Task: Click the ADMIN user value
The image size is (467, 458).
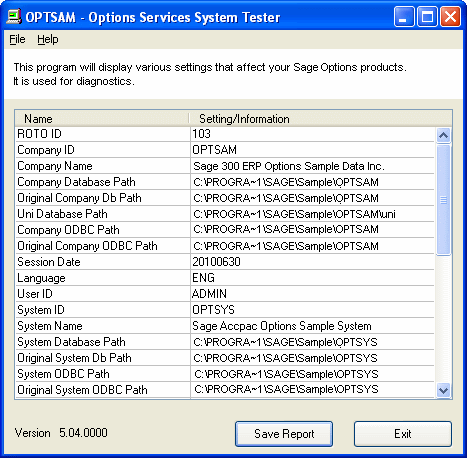Action: point(209,294)
